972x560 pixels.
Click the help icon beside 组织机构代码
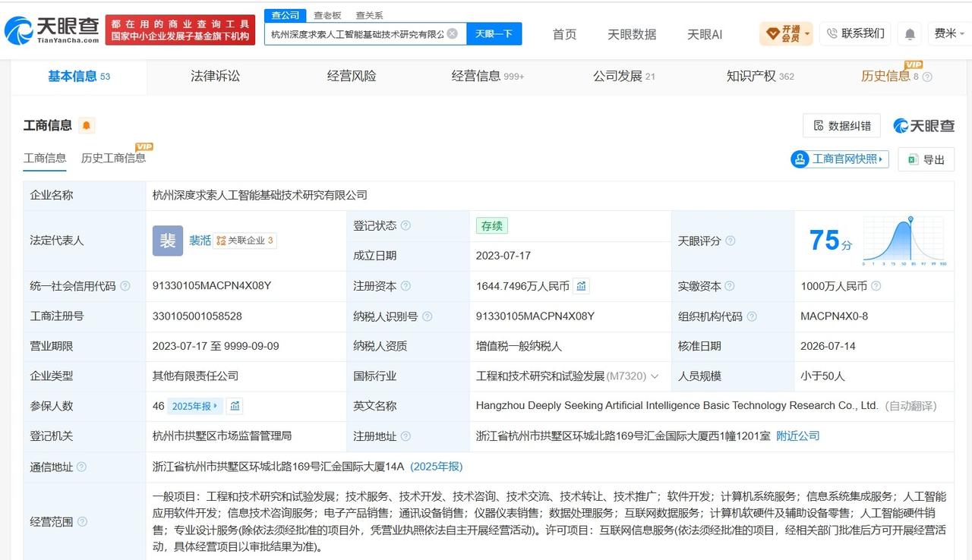click(x=752, y=316)
